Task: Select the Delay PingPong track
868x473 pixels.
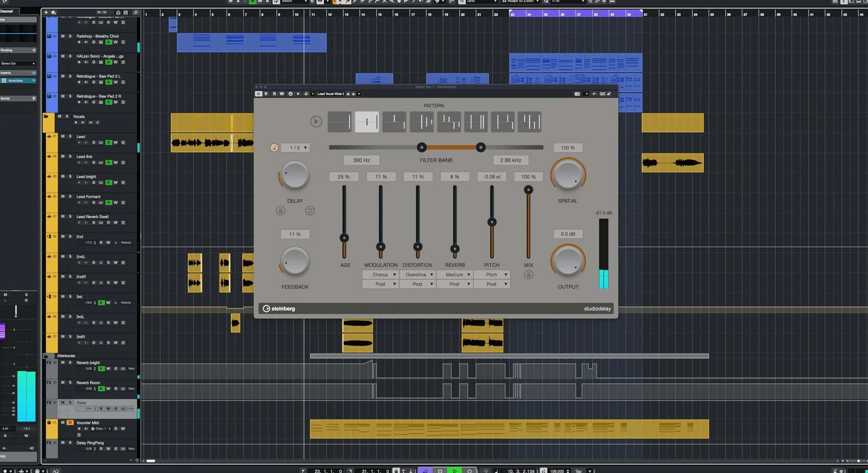Action: pyautogui.click(x=90, y=443)
